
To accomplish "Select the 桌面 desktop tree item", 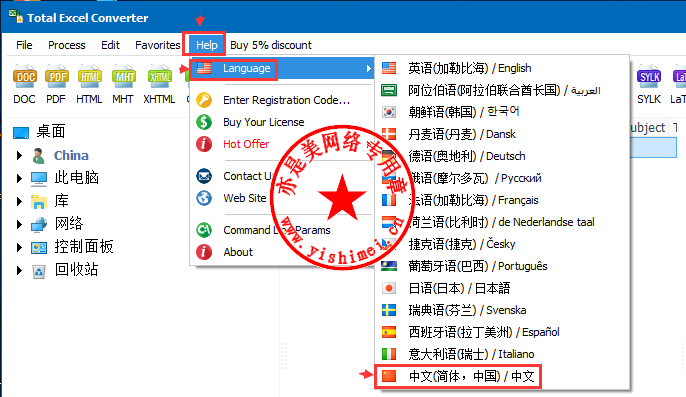I will point(51,131).
